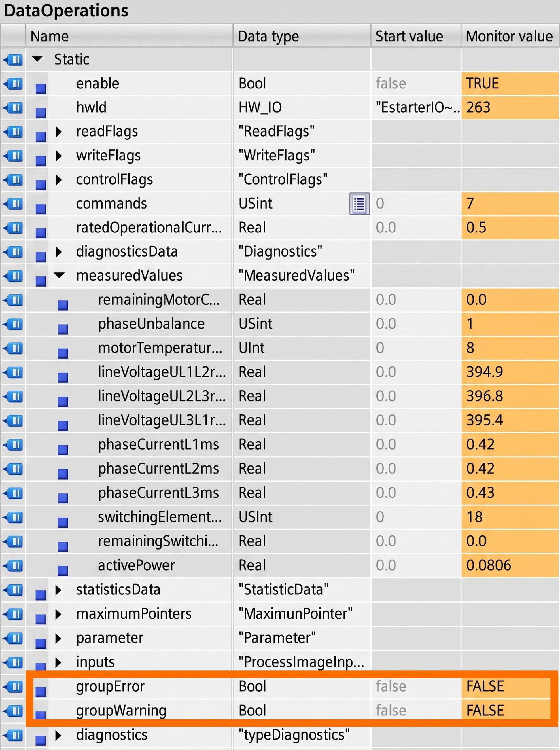Click the monitor icon of the enable row
This screenshot has height=750, width=560.
pyautogui.click(x=13, y=83)
